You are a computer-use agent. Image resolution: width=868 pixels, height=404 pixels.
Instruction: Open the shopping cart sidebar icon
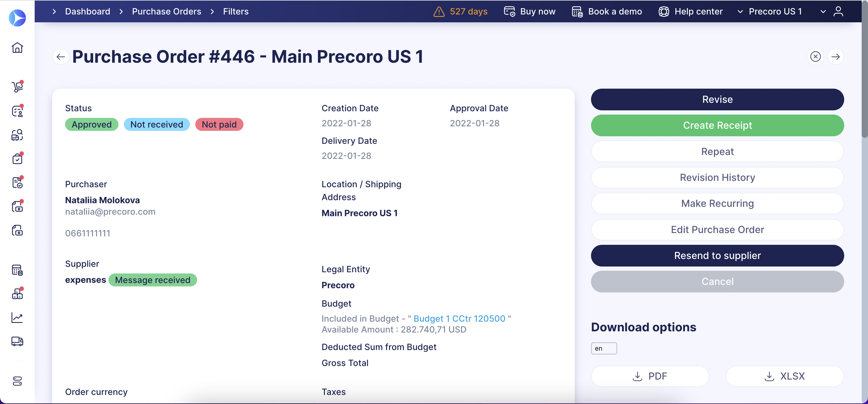[x=17, y=87]
